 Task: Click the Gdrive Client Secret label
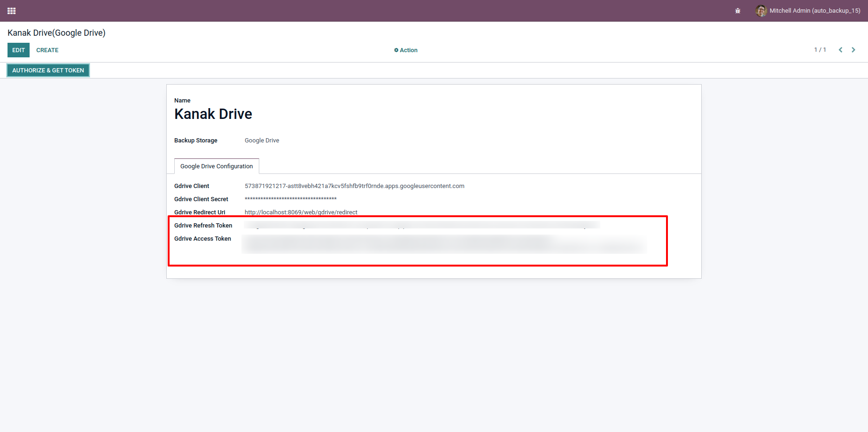click(x=201, y=199)
